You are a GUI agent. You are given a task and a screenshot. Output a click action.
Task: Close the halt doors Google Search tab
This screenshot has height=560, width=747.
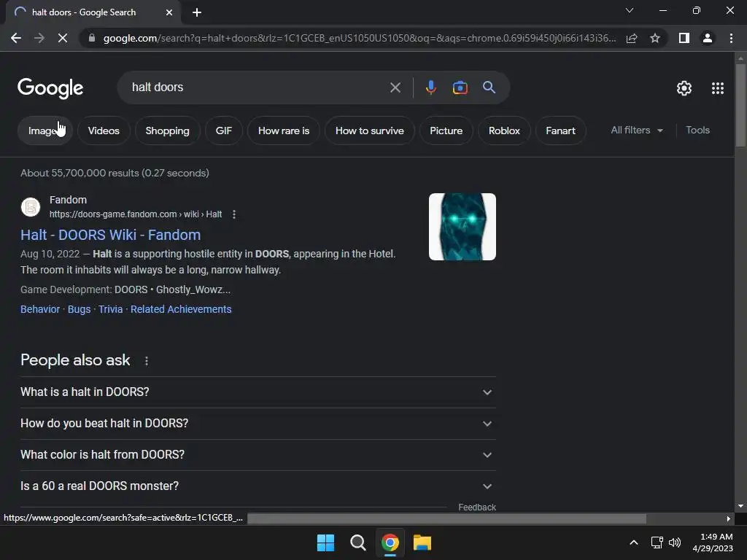[x=169, y=12]
